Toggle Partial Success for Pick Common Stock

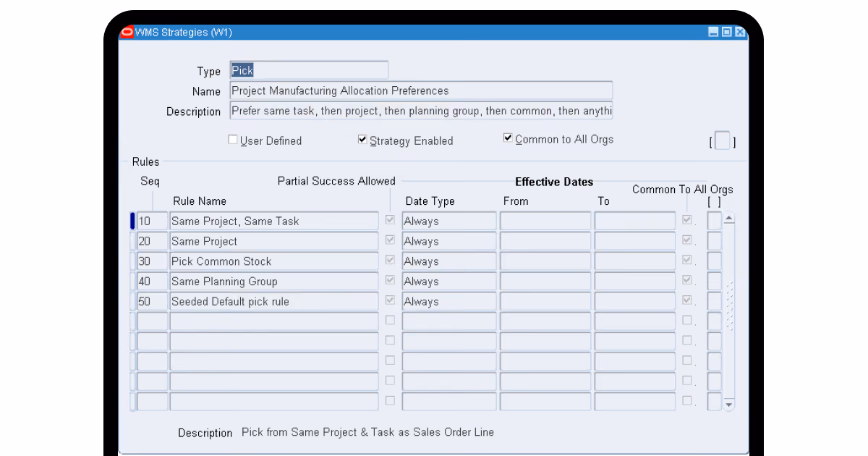[x=390, y=261]
